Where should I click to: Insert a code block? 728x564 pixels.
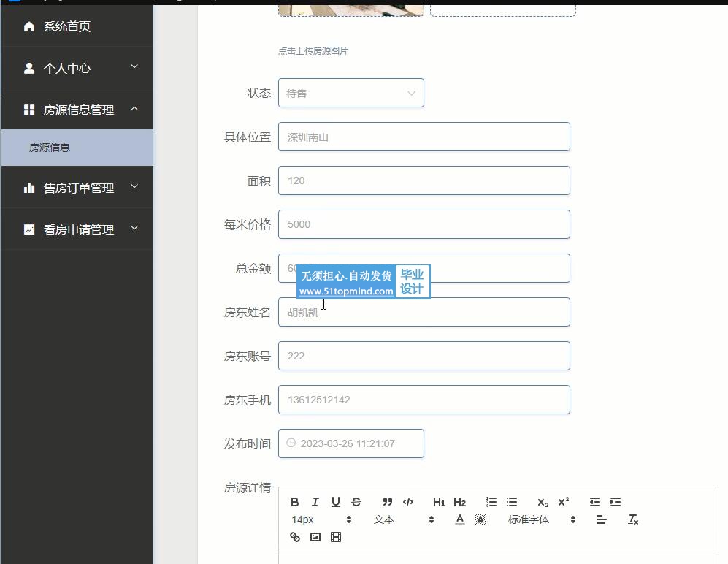tap(408, 502)
